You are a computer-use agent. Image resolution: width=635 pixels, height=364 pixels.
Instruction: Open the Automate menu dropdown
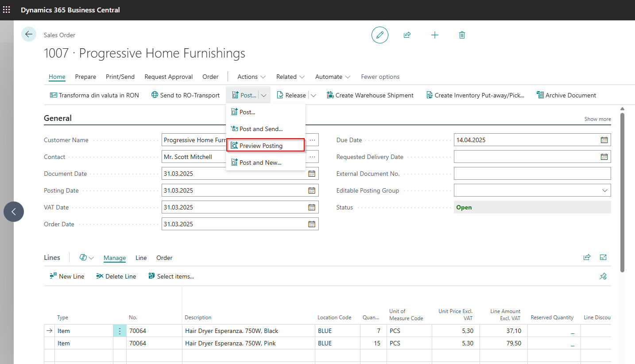(x=333, y=77)
